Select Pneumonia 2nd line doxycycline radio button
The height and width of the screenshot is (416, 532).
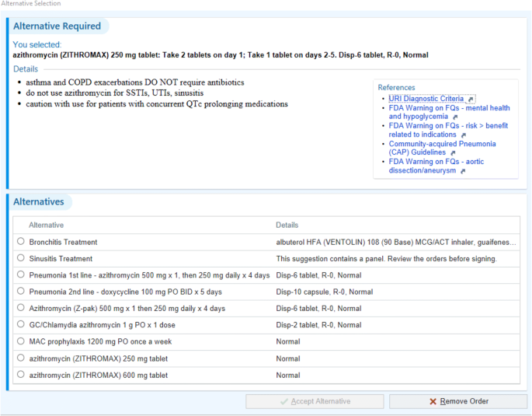(21, 292)
